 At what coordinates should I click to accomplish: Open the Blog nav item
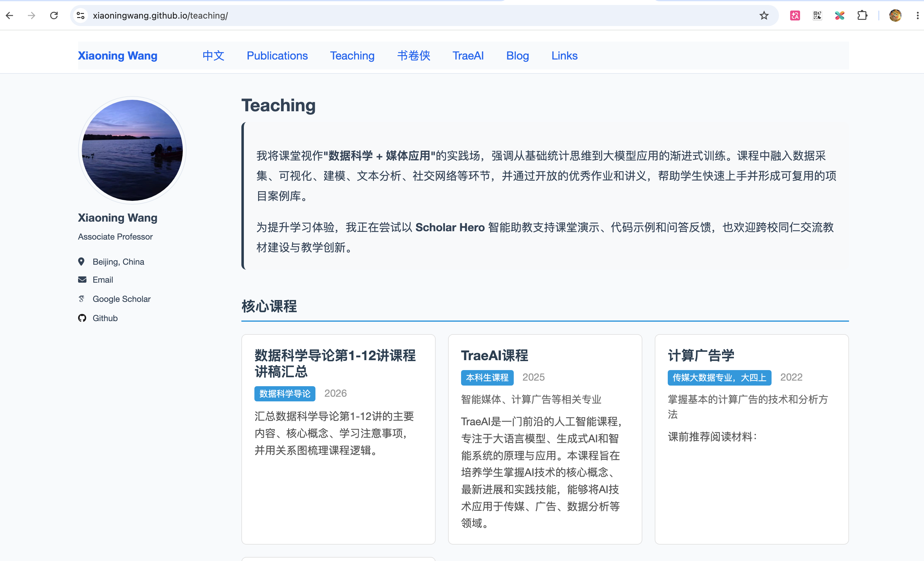(x=517, y=55)
